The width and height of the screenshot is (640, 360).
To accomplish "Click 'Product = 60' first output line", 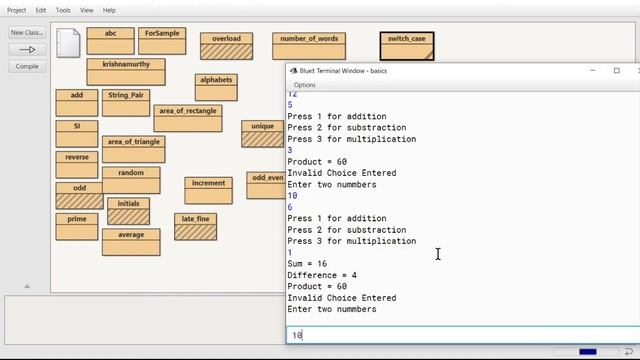I will pyautogui.click(x=317, y=162).
